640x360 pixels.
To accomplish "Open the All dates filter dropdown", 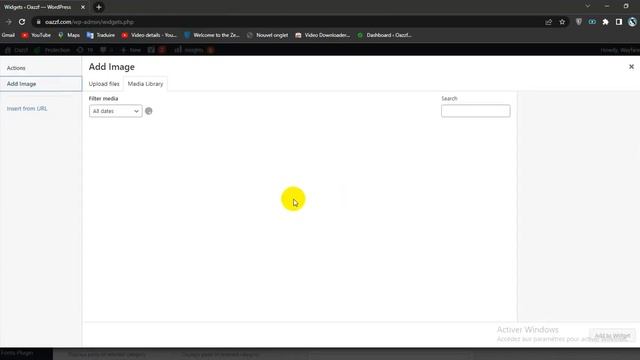I will (116, 111).
